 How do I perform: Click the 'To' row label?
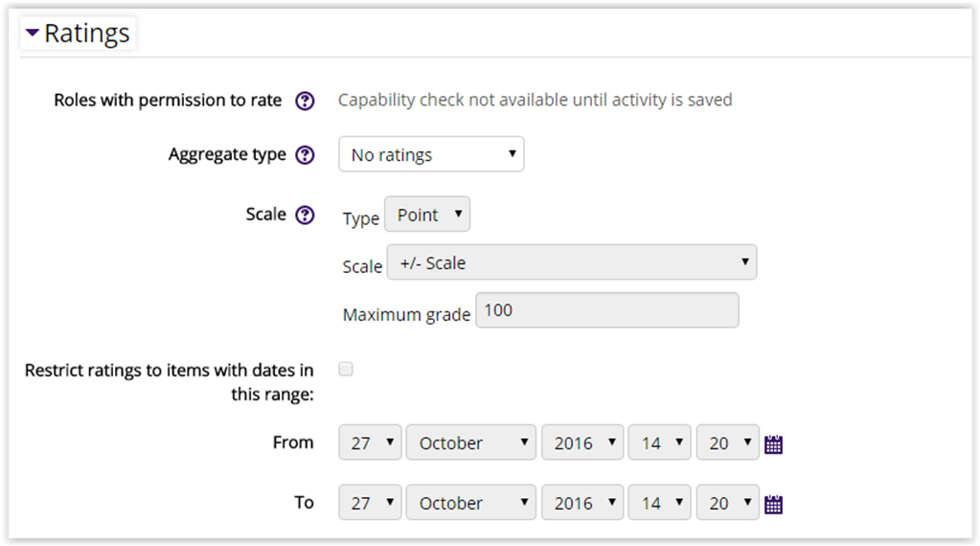(304, 502)
